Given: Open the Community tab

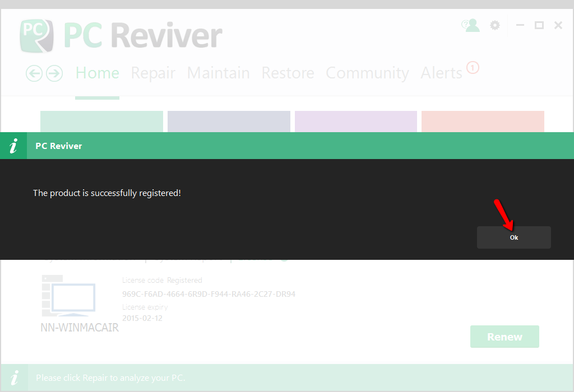Looking at the screenshot, I should point(367,73).
